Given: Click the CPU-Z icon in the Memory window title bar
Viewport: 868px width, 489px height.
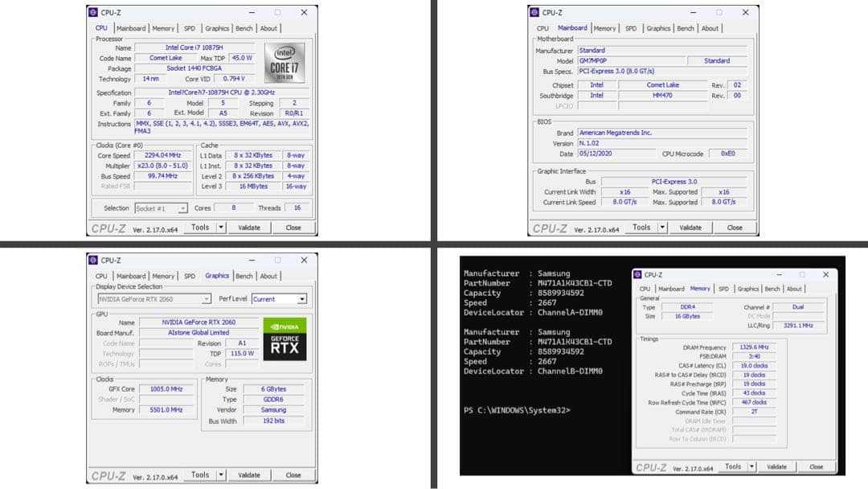Looking at the screenshot, I should (637, 274).
